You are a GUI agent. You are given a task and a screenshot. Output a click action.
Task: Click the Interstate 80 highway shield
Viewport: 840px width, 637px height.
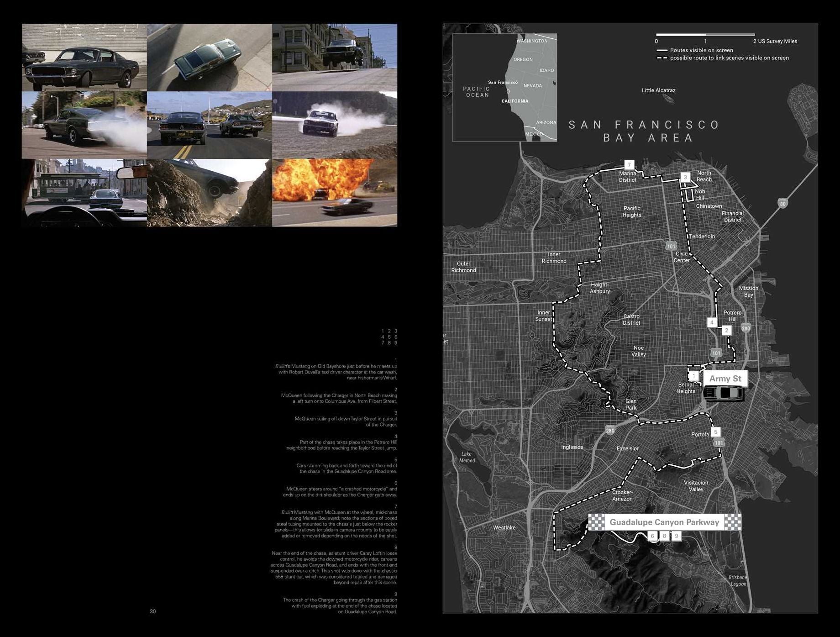coord(782,204)
